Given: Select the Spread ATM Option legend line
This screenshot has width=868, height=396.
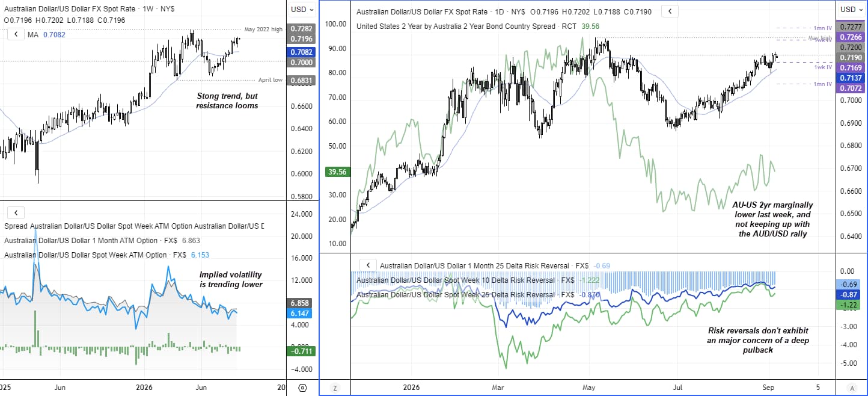Looking at the screenshot, I should pos(134,226).
